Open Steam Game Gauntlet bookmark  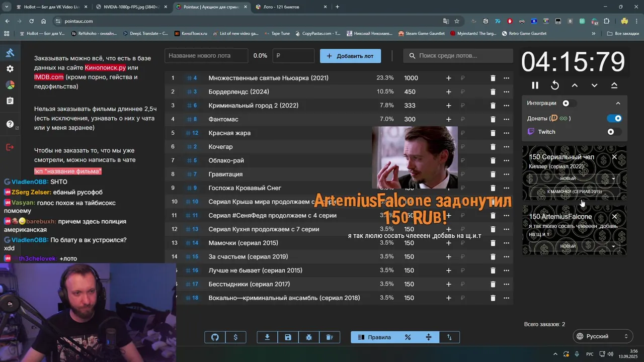coord(422,34)
